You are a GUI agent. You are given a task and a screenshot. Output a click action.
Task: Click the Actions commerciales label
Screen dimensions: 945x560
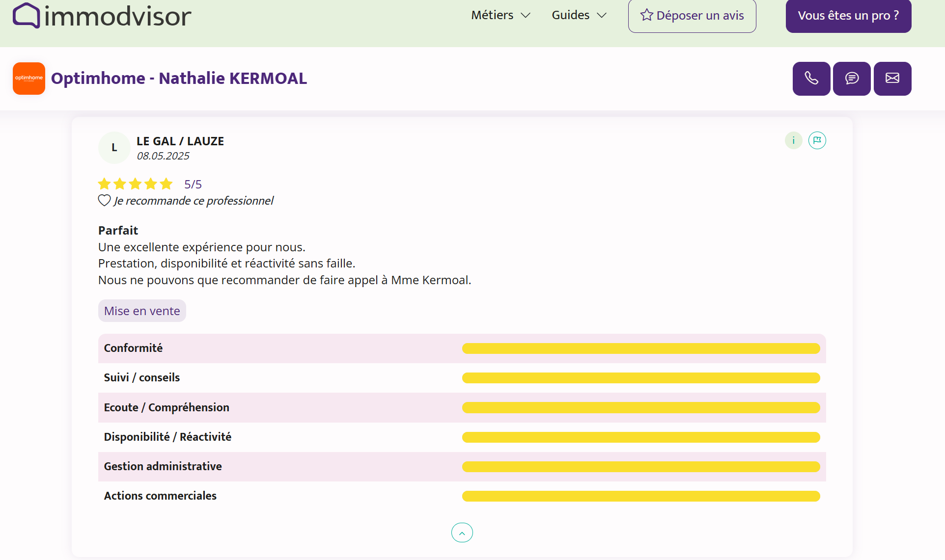[160, 496]
